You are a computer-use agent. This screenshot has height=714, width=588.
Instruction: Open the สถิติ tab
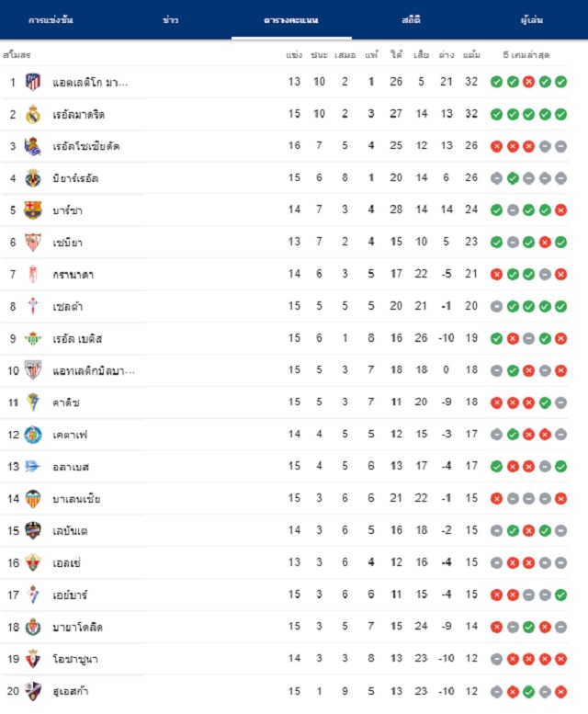click(x=412, y=20)
